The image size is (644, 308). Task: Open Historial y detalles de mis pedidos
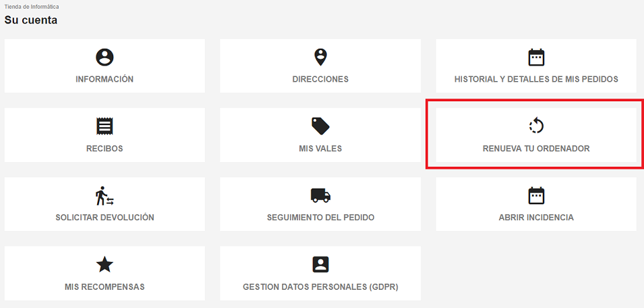pyautogui.click(x=536, y=80)
